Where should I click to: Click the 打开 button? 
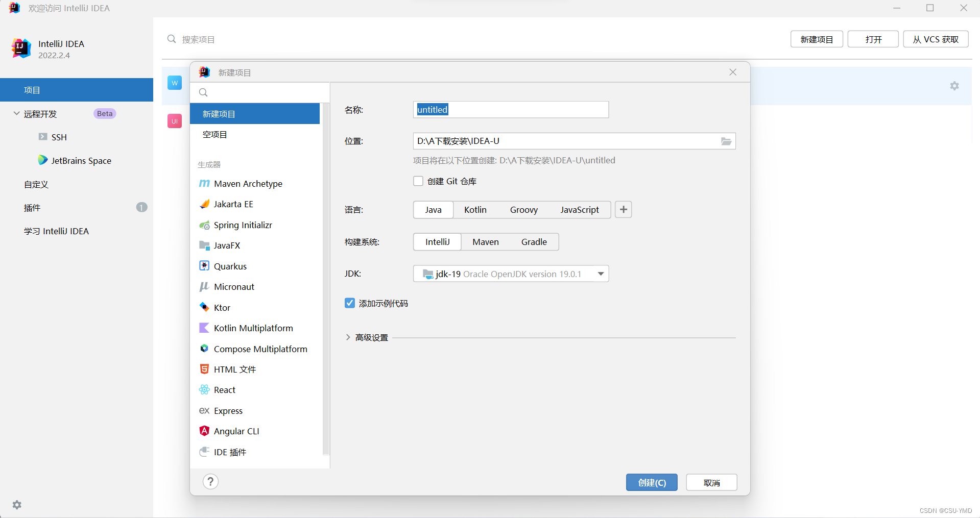873,39
